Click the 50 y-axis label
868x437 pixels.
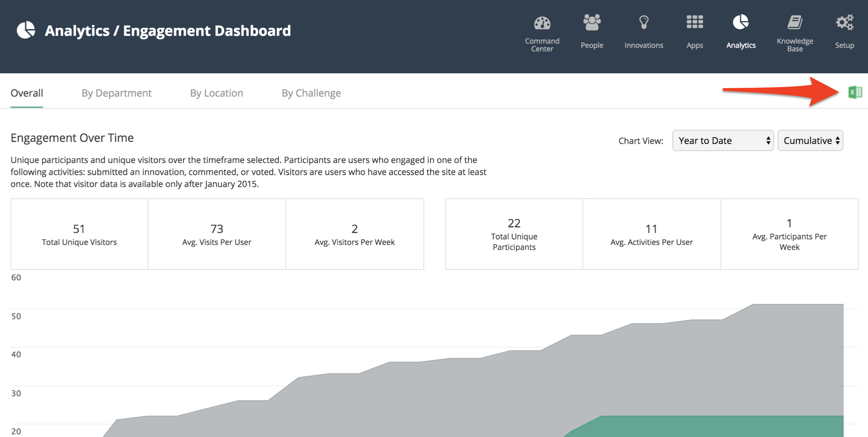[16, 316]
